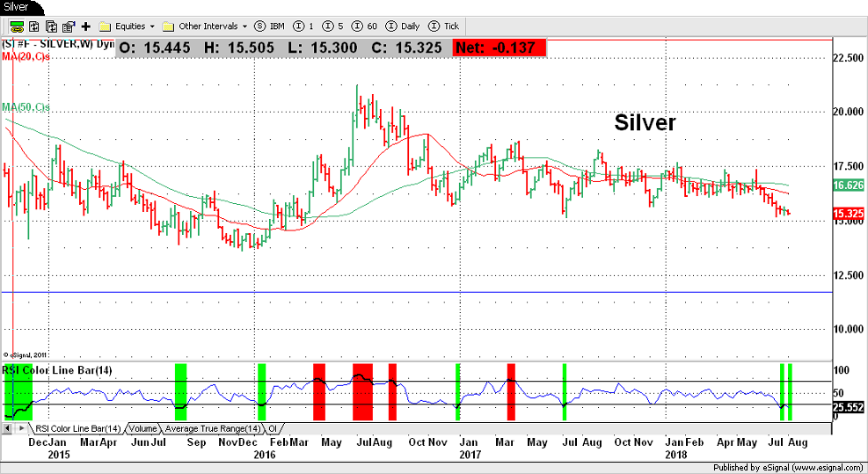Screen dimensions: 868x474
Task: Click the overlapping windows toolbar icon
Action: click(x=52, y=26)
